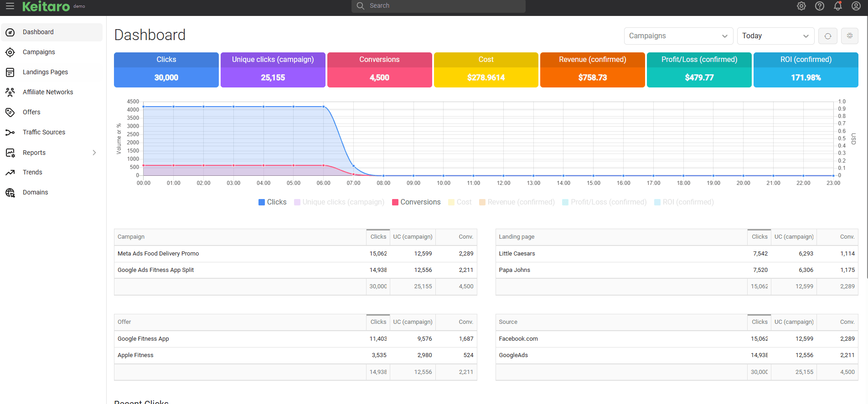The image size is (868, 404).
Task: Open the user profile icon
Action: click(x=856, y=6)
